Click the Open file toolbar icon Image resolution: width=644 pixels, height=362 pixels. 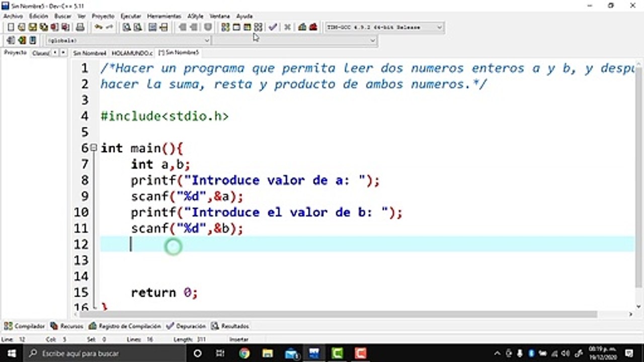[22, 27]
